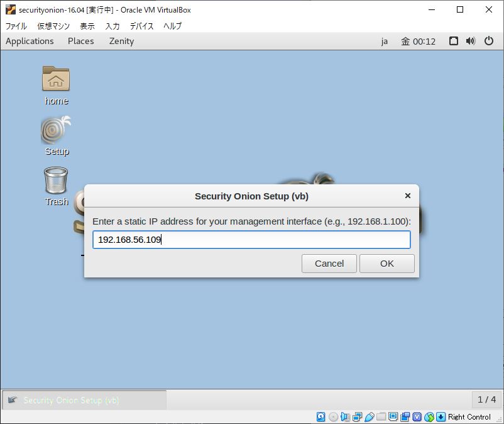This screenshot has width=504, height=424.
Task: Select the ja keyboard layout indicator
Action: pyautogui.click(x=385, y=41)
